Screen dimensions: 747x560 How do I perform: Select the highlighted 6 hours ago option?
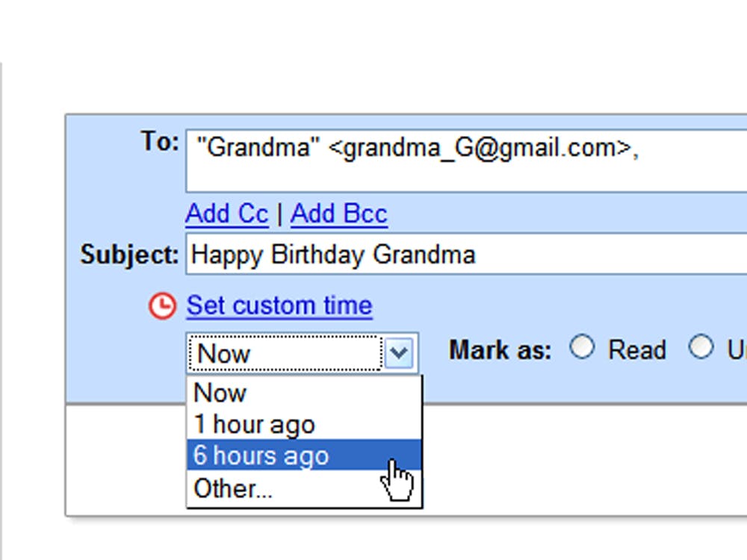pos(304,455)
